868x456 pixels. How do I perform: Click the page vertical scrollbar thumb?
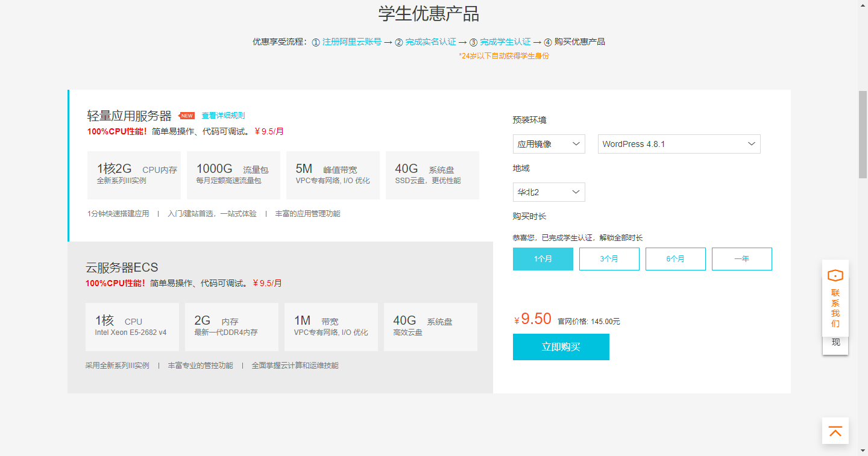click(863, 134)
